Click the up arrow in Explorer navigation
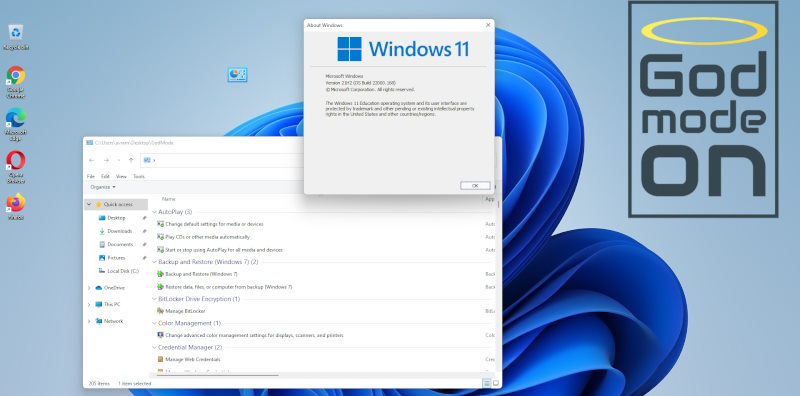Image resolution: width=800 pixels, height=396 pixels. click(x=131, y=160)
